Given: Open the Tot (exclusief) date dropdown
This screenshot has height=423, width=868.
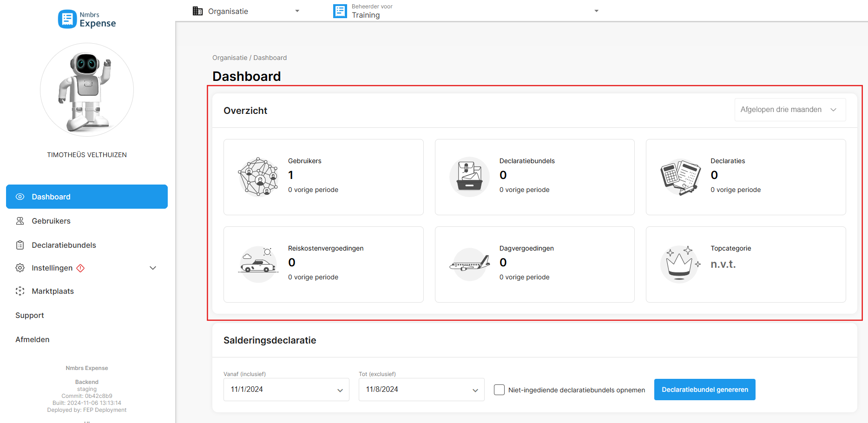Looking at the screenshot, I should pyautogui.click(x=421, y=390).
